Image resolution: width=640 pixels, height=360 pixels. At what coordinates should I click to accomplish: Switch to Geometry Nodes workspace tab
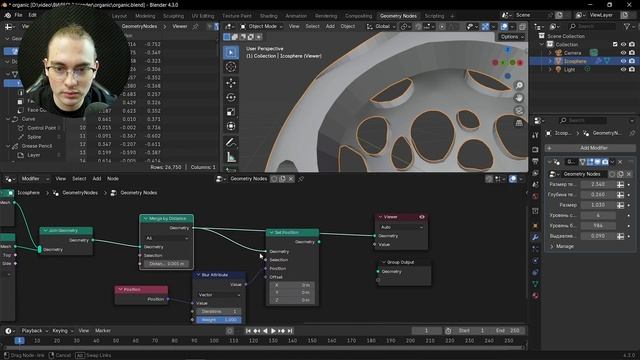pos(398,16)
